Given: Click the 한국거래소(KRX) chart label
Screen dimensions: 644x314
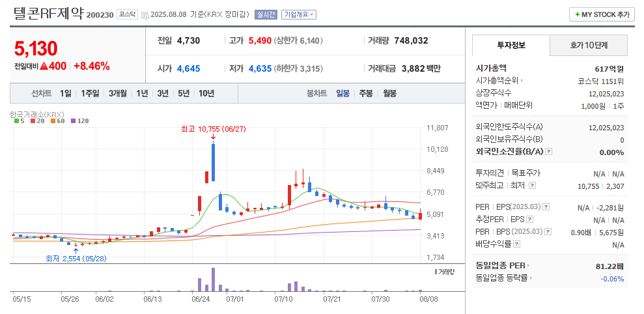Looking at the screenshot, I should click(x=37, y=114).
